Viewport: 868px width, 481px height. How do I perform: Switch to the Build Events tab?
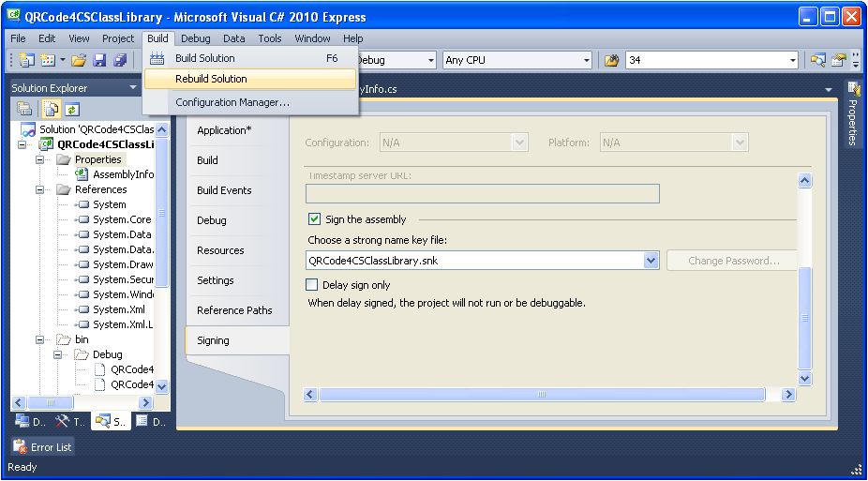(x=238, y=189)
